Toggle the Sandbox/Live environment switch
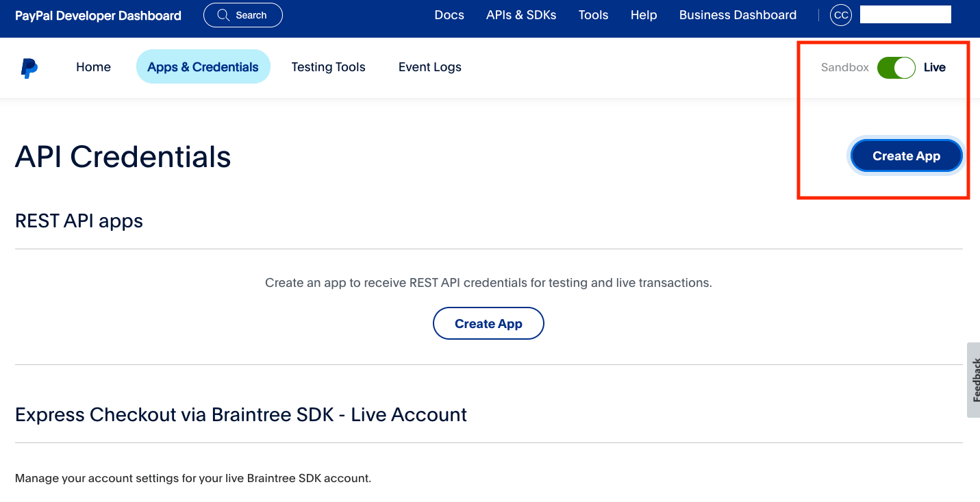The width and height of the screenshot is (980, 502). click(x=896, y=68)
